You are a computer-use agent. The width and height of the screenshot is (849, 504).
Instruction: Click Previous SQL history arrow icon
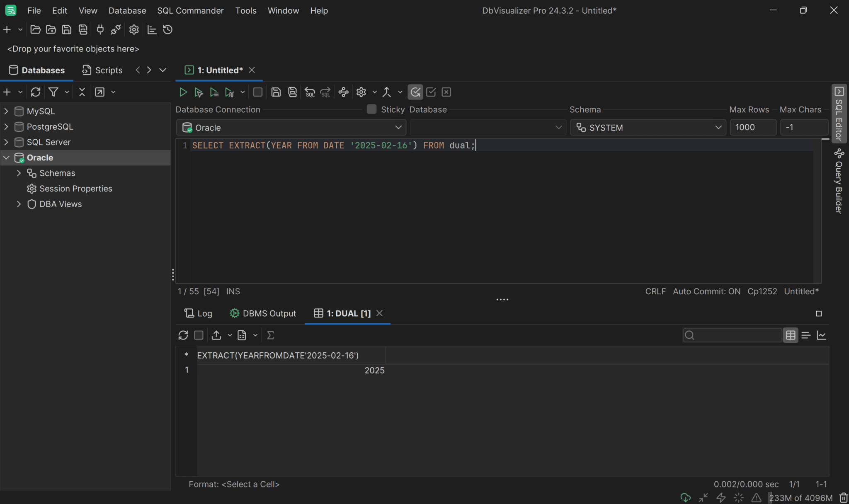pos(310,92)
